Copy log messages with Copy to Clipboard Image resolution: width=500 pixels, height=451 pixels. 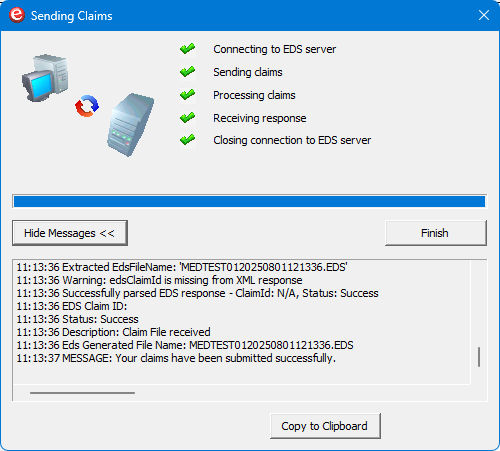(325, 426)
